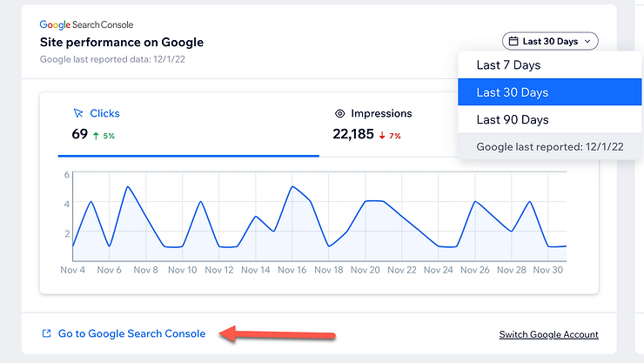Click Switch Google Account link

[x=549, y=334]
